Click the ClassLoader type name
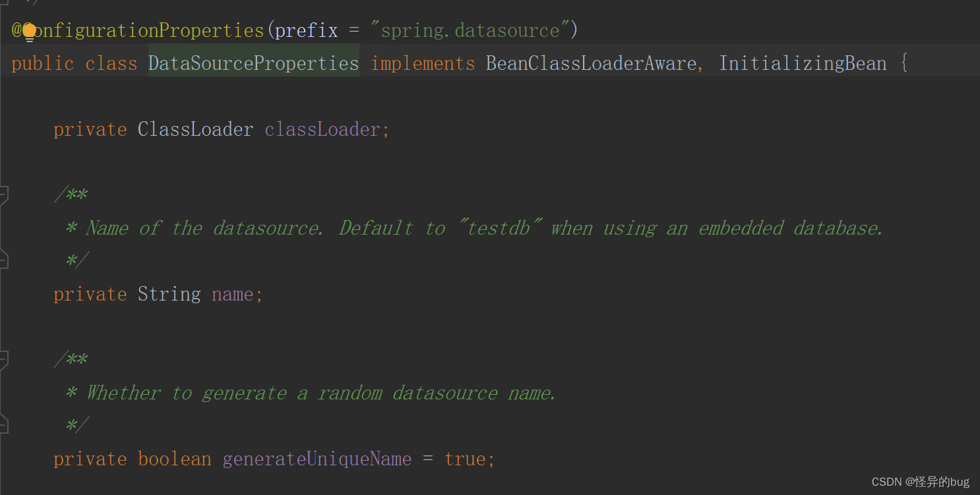Image resolution: width=980 pixels, height=495 pixels. pos(195,129)
